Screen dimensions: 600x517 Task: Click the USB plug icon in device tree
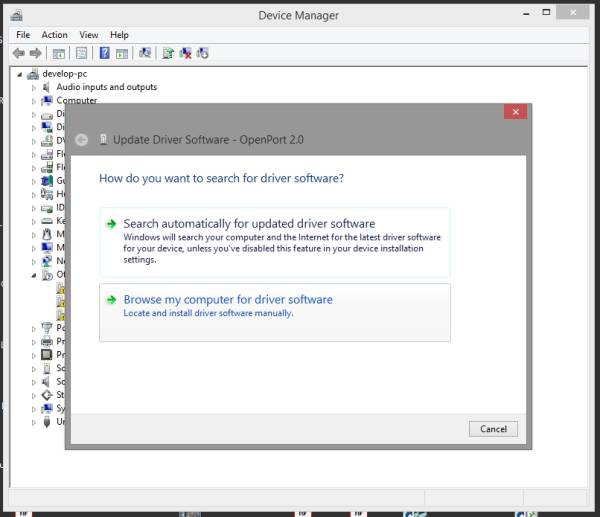[x=47, y=422]
